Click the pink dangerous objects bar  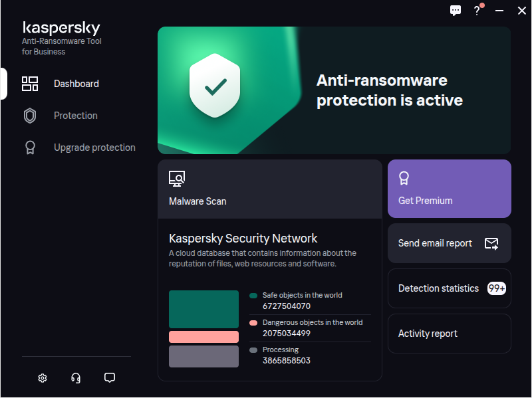(x=204, y=337)
